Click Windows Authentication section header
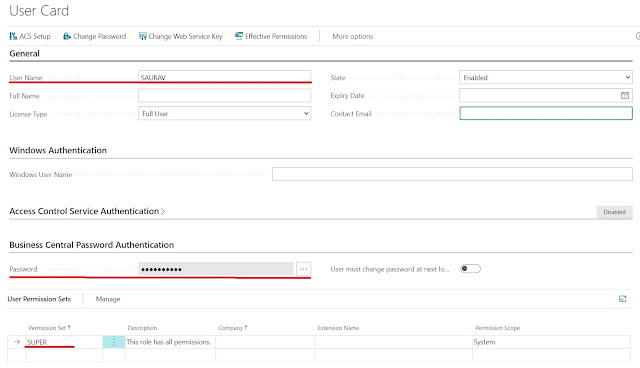Screen dimensions: 640x368 pos(58,150)
